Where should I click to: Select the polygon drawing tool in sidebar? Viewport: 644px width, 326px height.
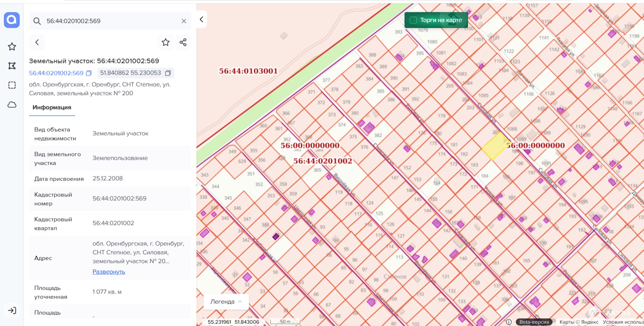12,66
